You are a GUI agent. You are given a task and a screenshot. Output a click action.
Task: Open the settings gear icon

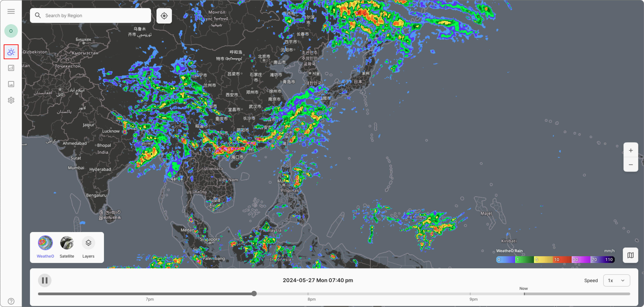click(x=11, y=100)
